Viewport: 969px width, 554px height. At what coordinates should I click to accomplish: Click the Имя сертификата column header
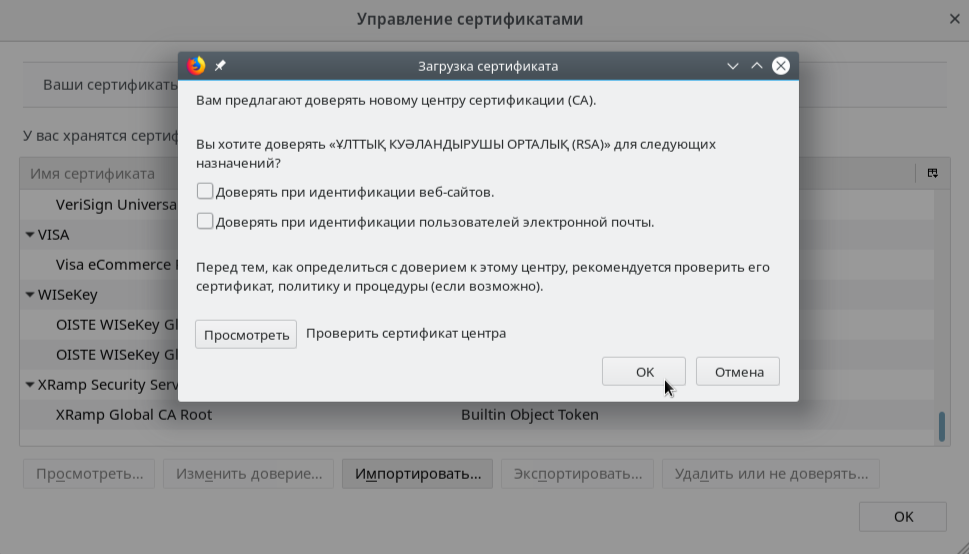click(x=93, y=174)
